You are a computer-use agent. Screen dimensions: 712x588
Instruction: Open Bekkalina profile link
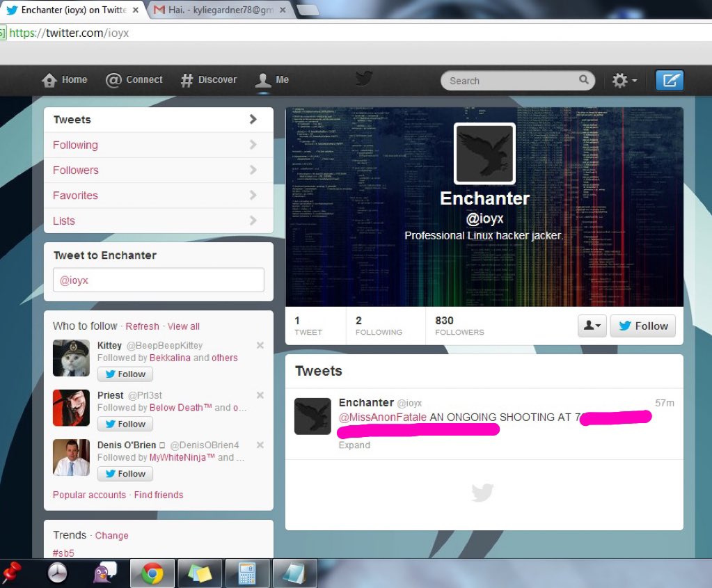[x=170, y=358]
